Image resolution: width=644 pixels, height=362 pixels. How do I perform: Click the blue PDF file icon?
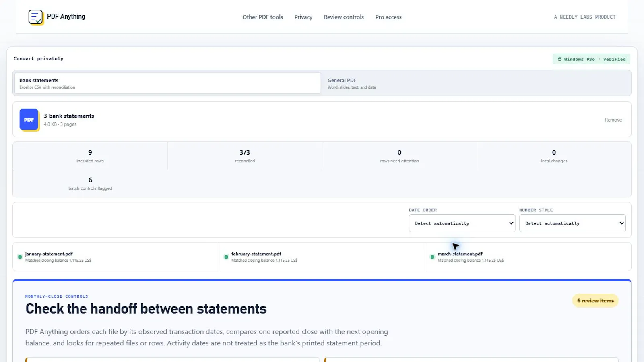[29, 120]
